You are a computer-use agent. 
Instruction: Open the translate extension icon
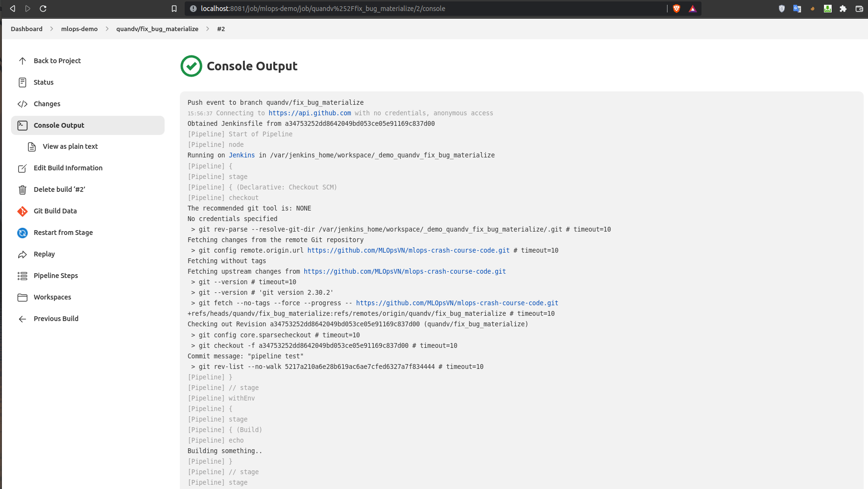click(x=797, y=9)
